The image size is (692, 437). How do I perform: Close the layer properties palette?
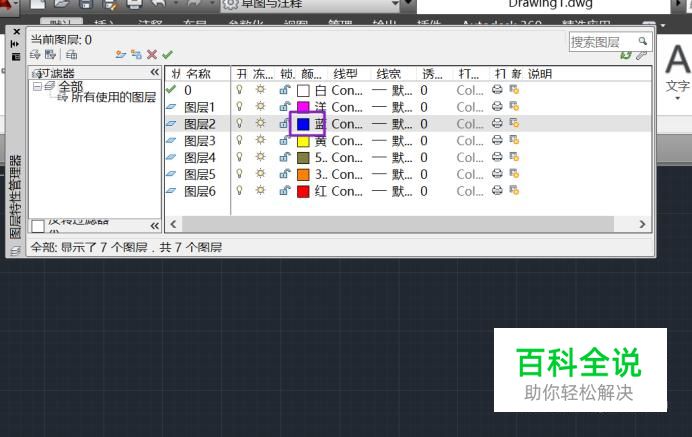[16, 32]
